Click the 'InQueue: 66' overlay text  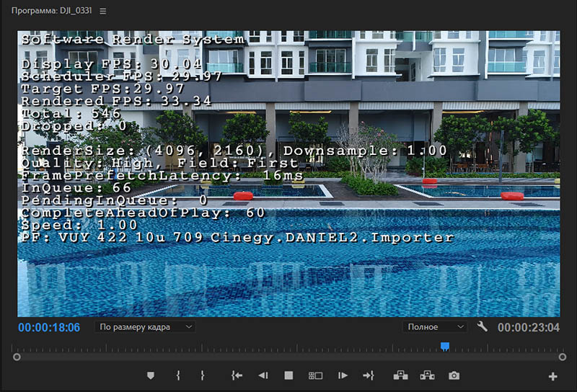76,188
